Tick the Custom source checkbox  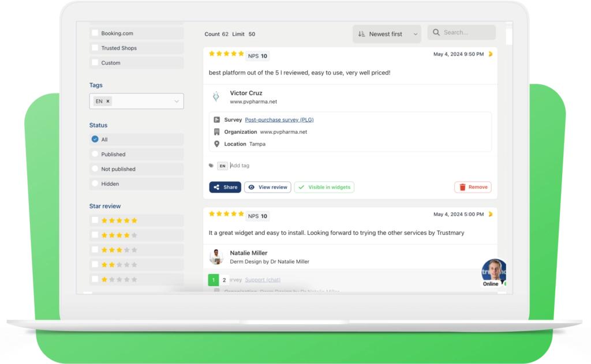coord(95,62)
